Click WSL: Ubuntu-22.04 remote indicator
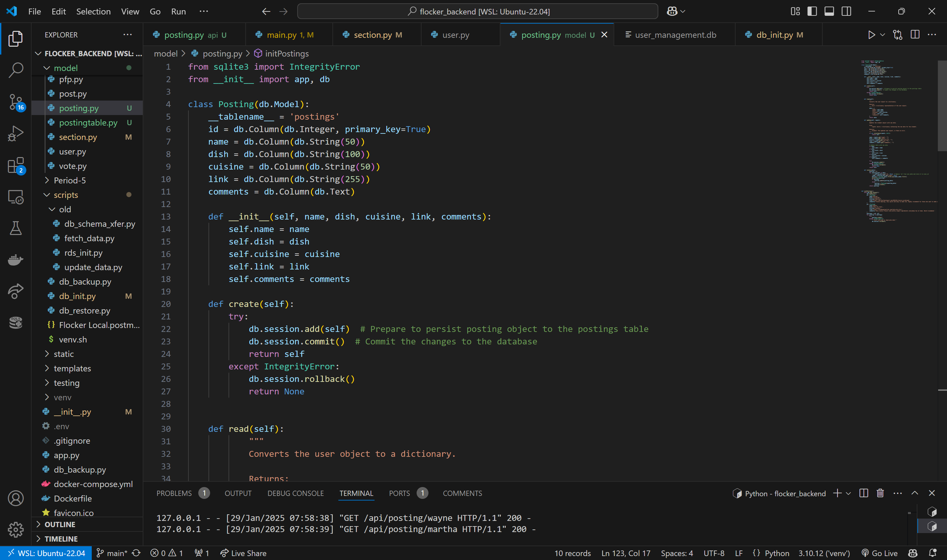This screenshot has height=560, width=947. pyautogui.click(x=46, y=553)
